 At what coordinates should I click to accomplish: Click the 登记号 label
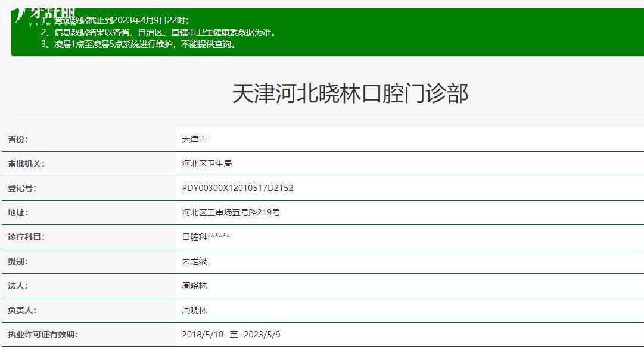point(22,188)
